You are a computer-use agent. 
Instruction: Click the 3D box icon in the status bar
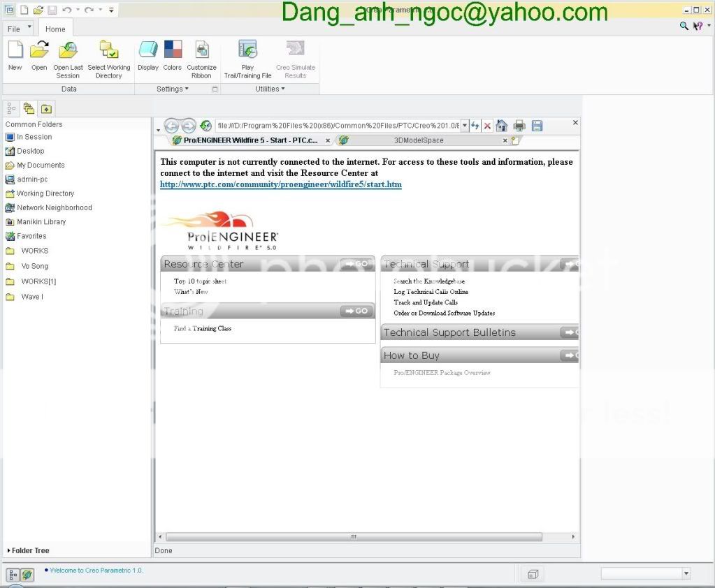point(533,574)
